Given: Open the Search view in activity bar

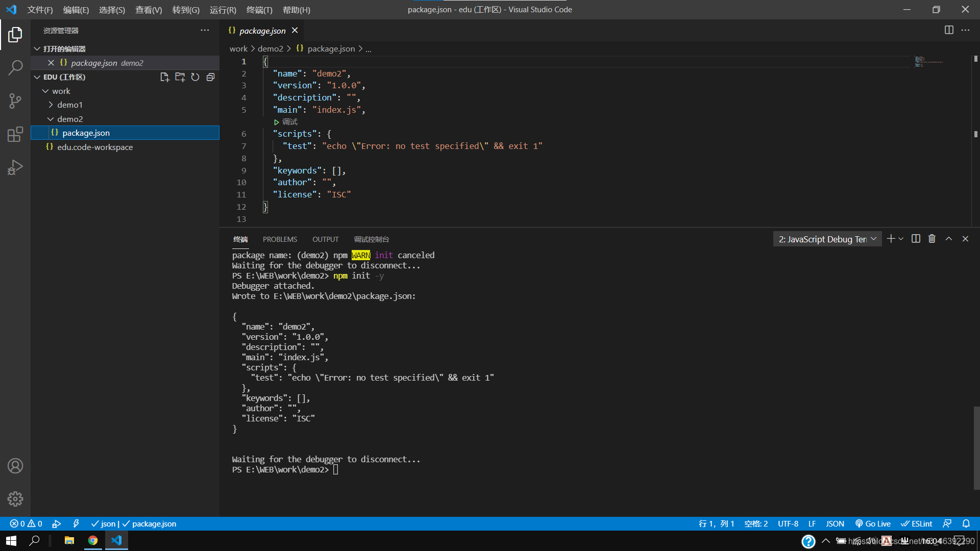Looking at the screenshot, I should click(x=15, y=67).
